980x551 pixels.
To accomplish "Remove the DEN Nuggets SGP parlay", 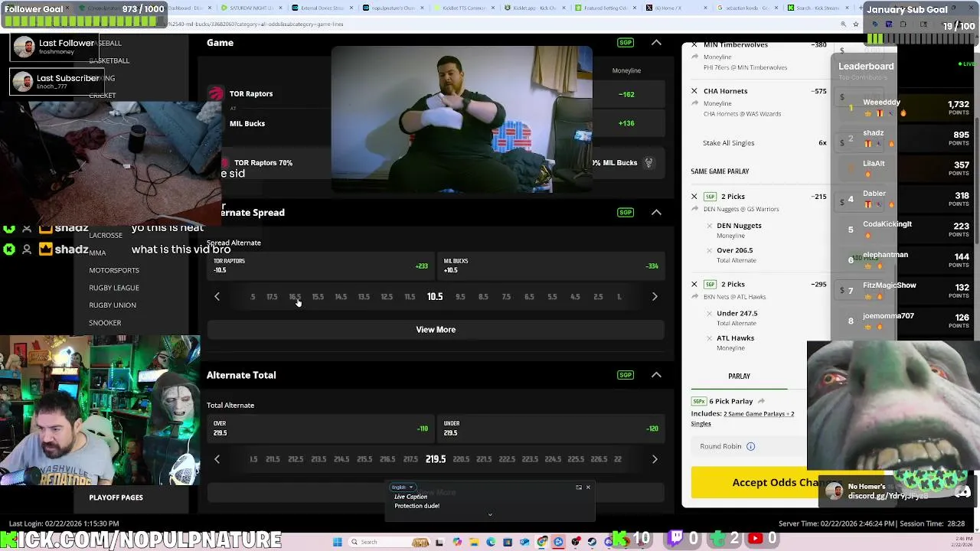I will 694,197.
